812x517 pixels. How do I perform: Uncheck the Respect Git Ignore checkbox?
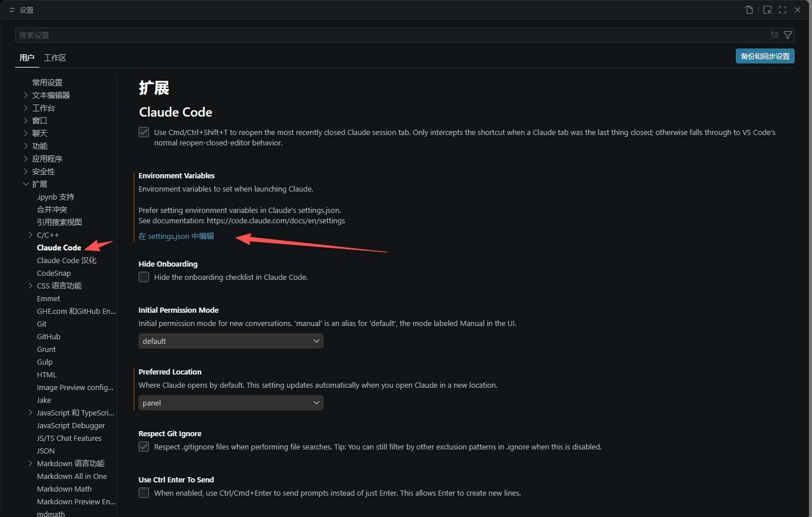click(144, 447)
